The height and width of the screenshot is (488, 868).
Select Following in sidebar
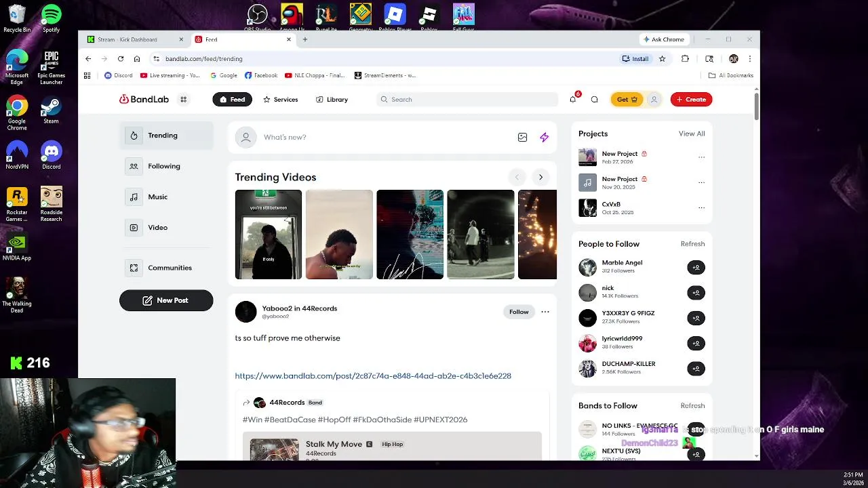[166, 166]
